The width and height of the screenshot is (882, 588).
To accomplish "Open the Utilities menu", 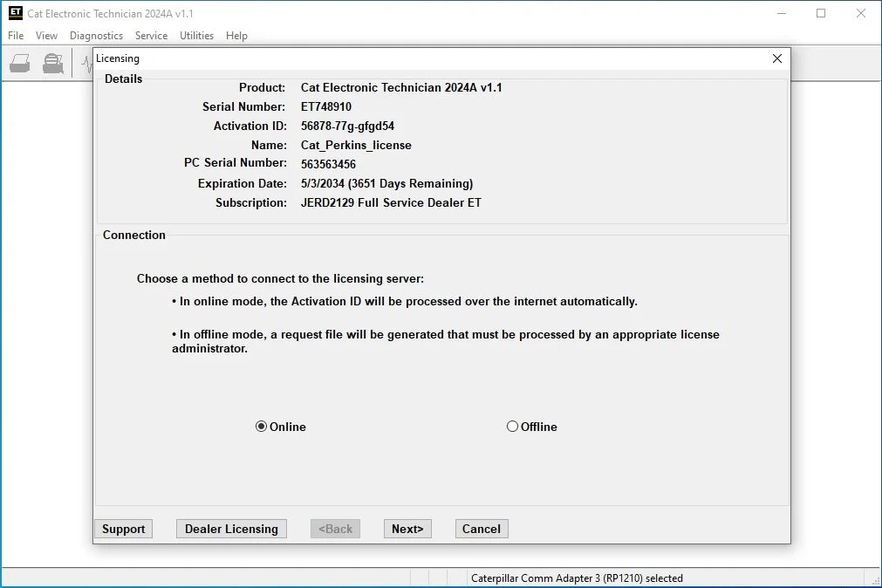I will 196,36.
